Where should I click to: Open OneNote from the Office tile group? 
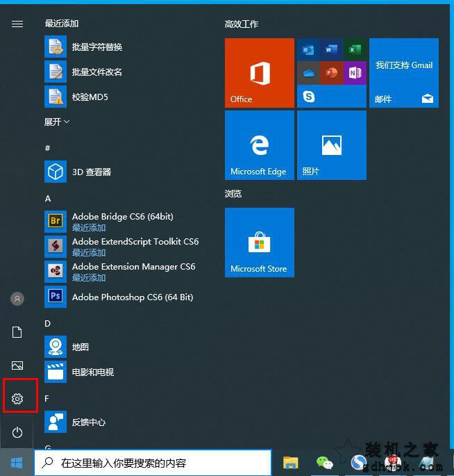[x=355, y=73]
